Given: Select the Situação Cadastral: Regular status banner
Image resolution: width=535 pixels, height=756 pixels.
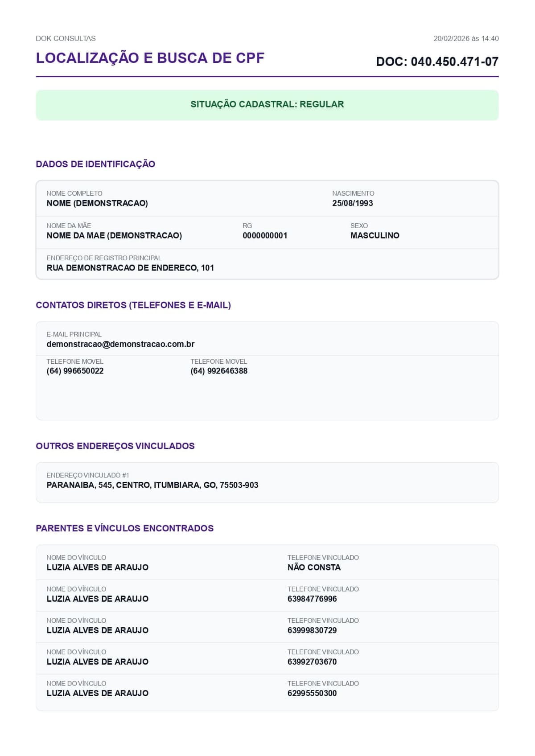Looking at the screenshot, I should tap(267, 105).
